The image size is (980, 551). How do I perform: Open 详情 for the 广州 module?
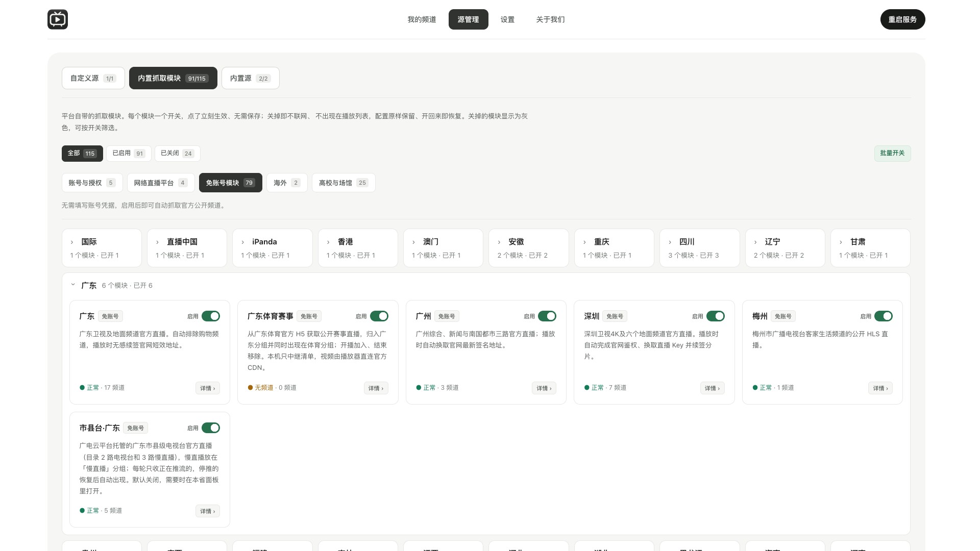coord(544,388)
